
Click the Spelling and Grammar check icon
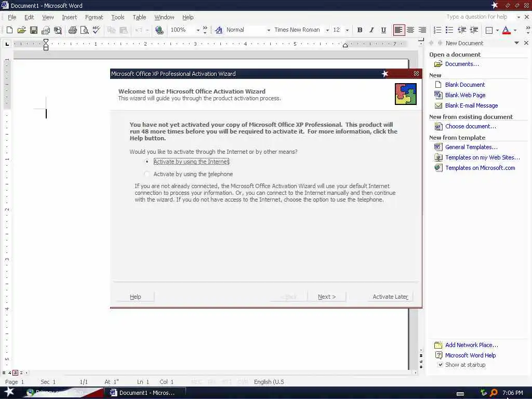(96, 30)
